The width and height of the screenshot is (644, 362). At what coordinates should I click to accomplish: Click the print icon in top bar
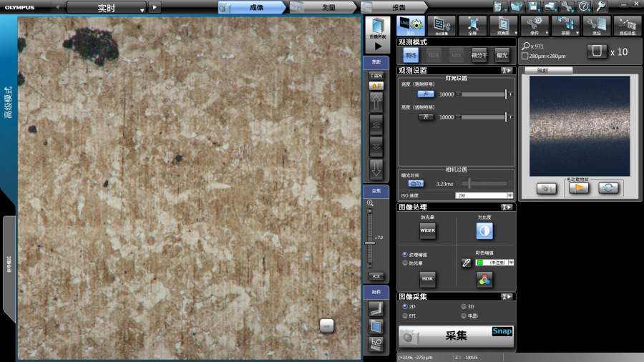550,6
